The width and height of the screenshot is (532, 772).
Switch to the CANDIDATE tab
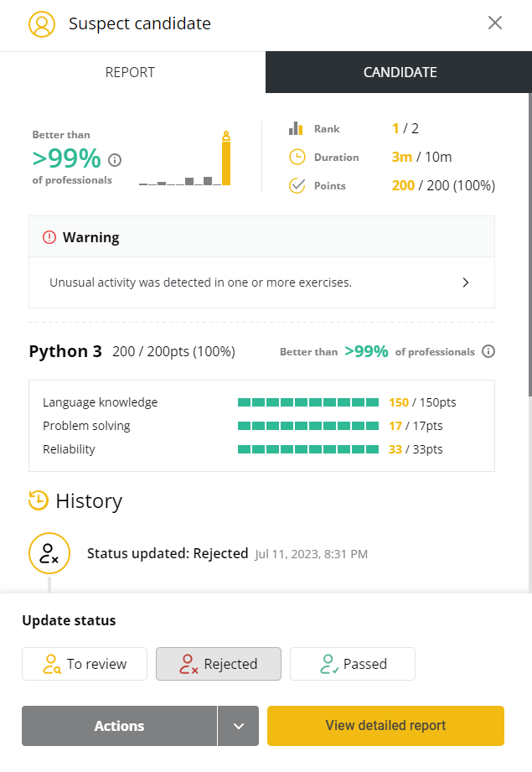[x=400, y=72]
